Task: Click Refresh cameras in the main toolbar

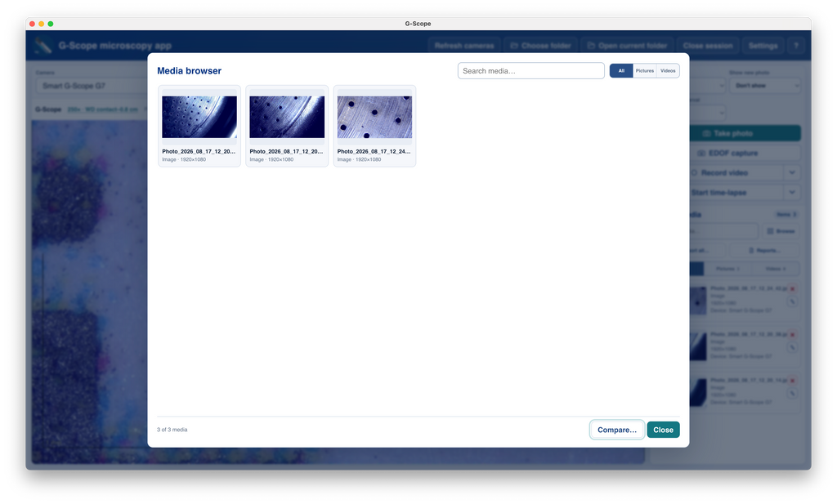Action: (464, 46)
